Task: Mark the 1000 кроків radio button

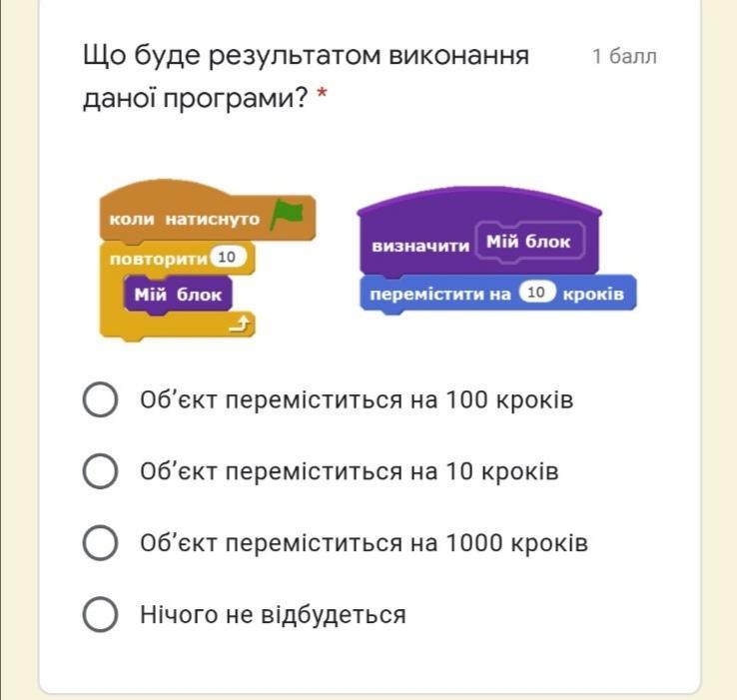Action: [x=100, y=543]
